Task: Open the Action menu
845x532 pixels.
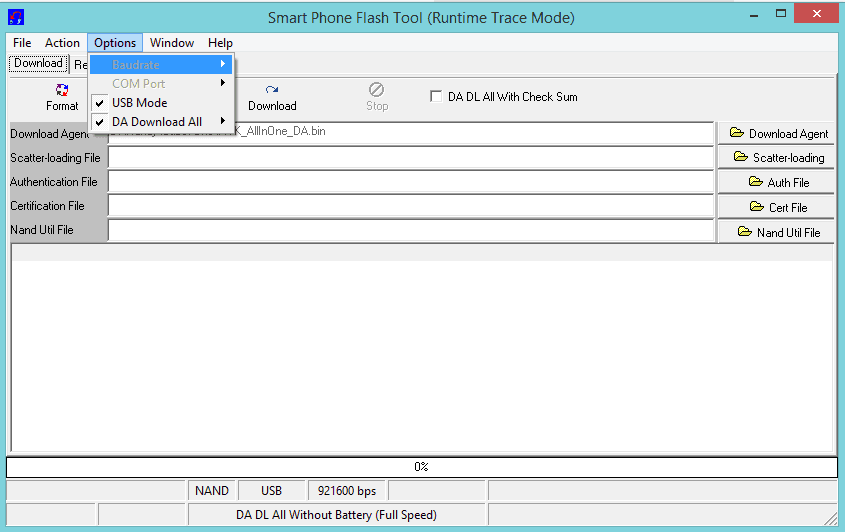Action: point(62,43)
